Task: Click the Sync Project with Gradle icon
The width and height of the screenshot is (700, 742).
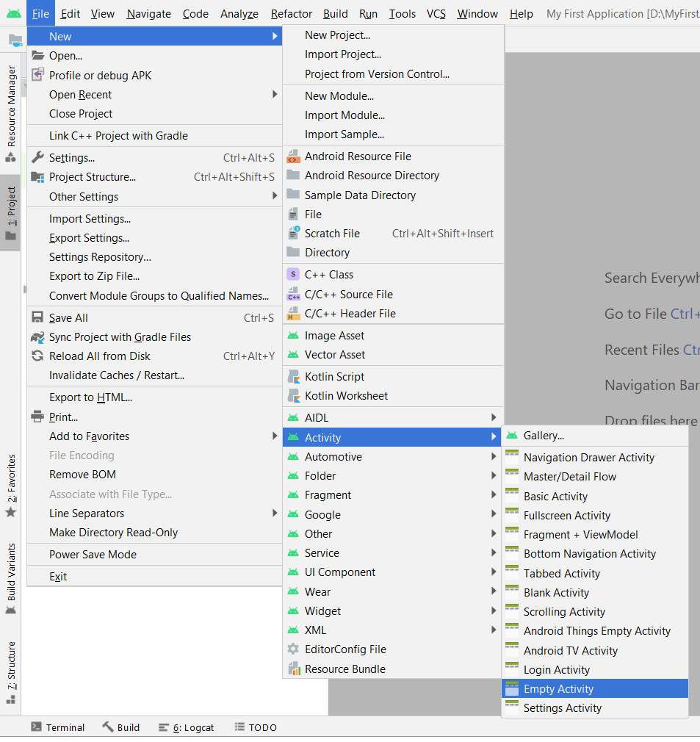Action: [38, 337]
